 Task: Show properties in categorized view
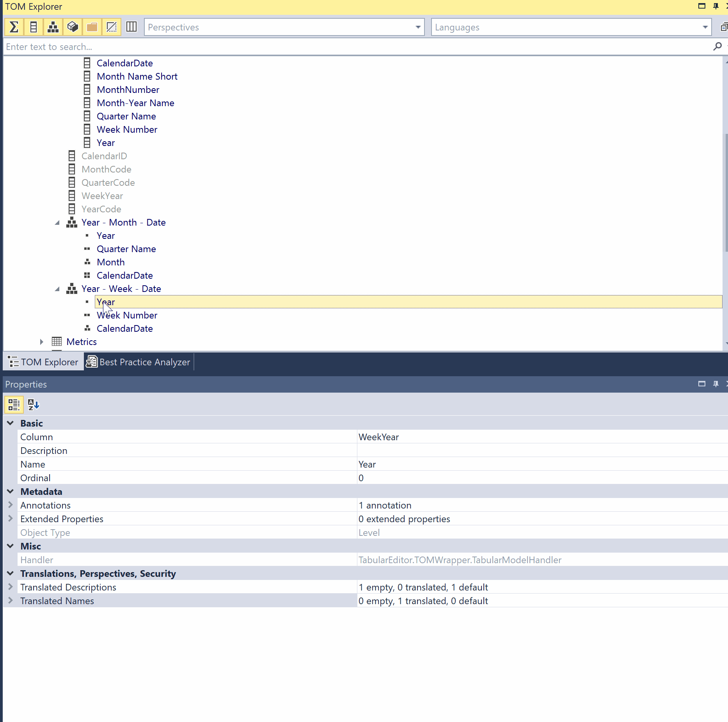point(14,404)
